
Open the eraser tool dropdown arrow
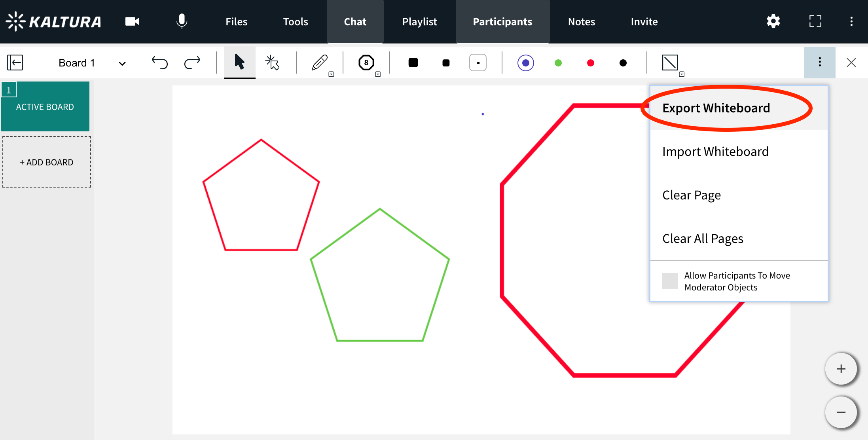682,74
